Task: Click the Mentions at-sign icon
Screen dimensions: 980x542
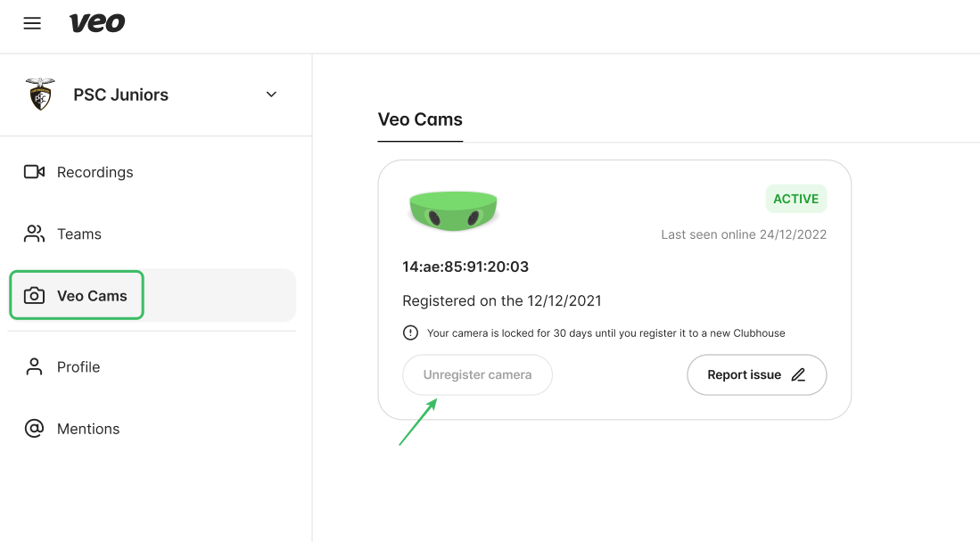Action: coord(35,429)
